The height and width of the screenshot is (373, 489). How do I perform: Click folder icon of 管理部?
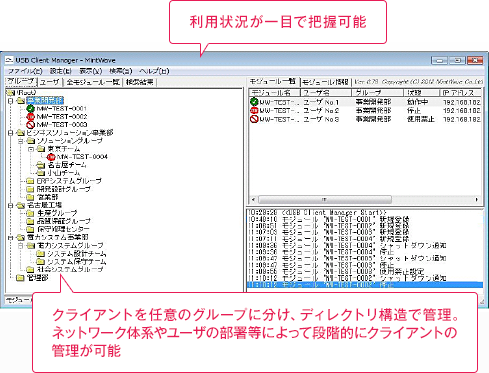point(20,277)
